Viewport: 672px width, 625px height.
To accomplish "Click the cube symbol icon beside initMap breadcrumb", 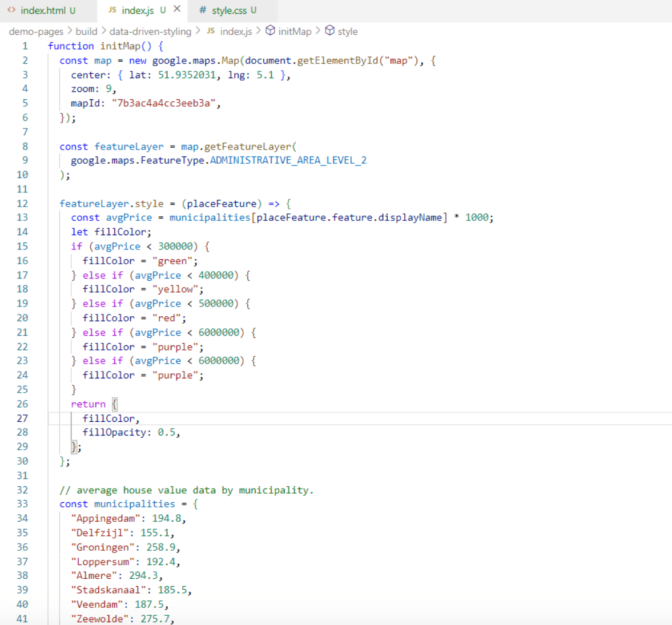I will tap(270, 31).
